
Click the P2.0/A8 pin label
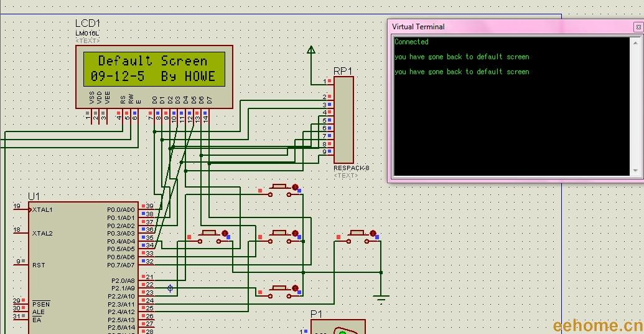pos(123,280)
